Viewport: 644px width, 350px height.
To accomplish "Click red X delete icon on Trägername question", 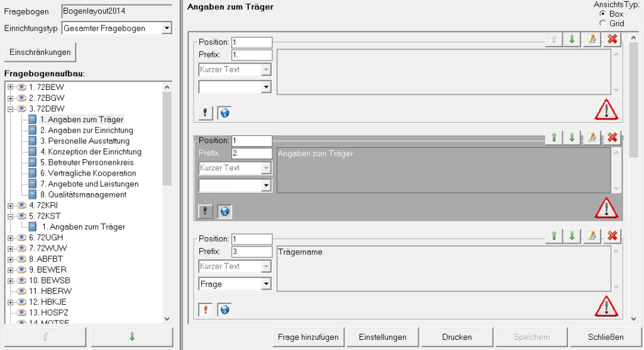I will click(612, 236).
